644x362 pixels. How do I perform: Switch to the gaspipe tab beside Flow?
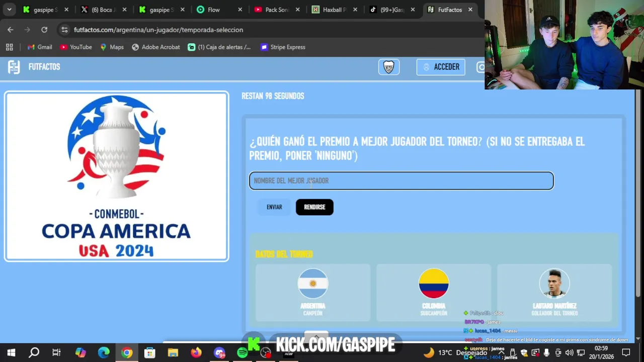pyautogui.click(x=162, y=10)
